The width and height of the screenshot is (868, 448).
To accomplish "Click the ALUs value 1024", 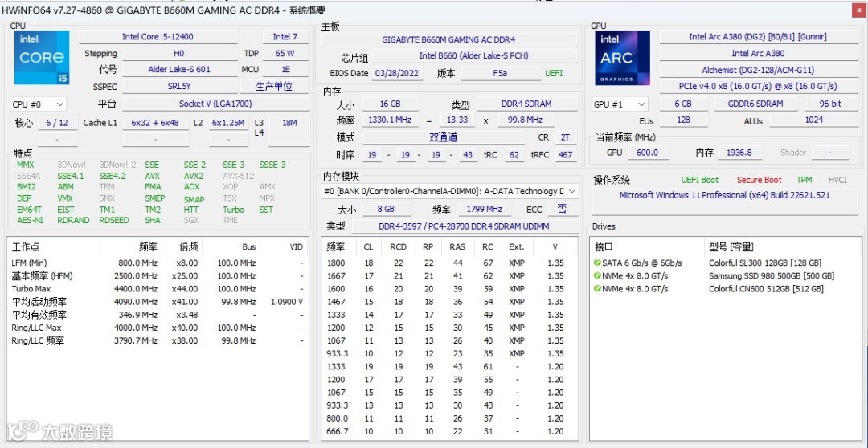I will (x=813, y=120).
